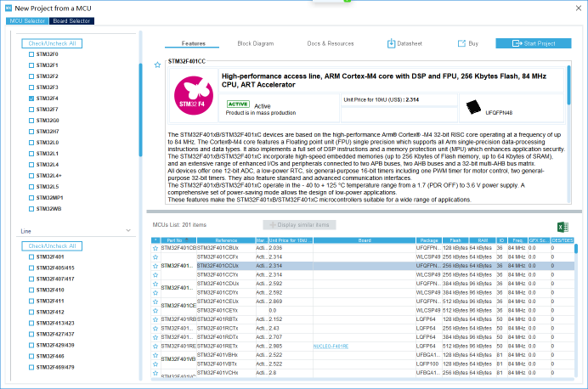This screenshot has width=588, height=389.
Task: Check the STM32L4+ series checkbox
Action: [31, 176]
